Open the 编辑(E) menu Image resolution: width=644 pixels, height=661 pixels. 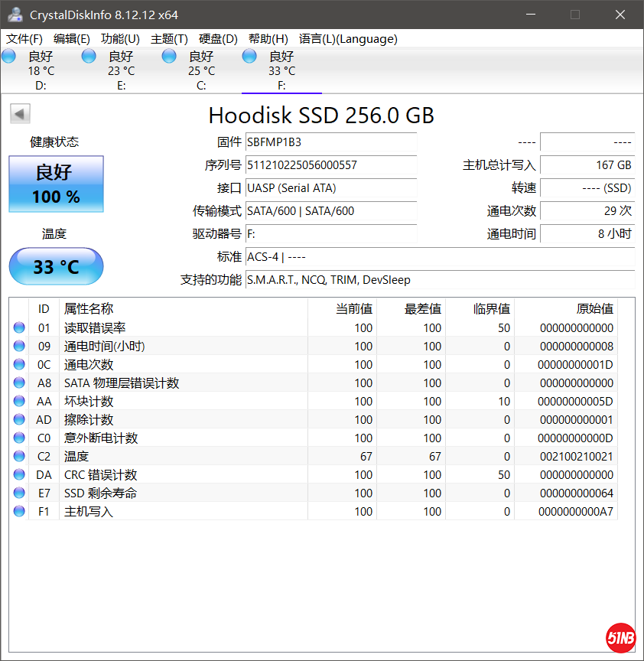click(71, 39)
